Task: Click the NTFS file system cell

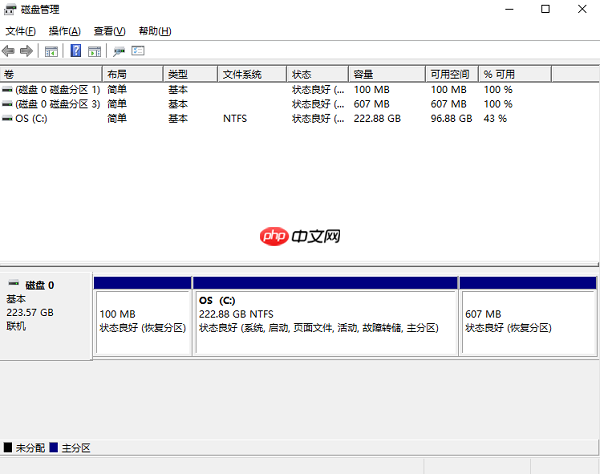Action: 235,119
